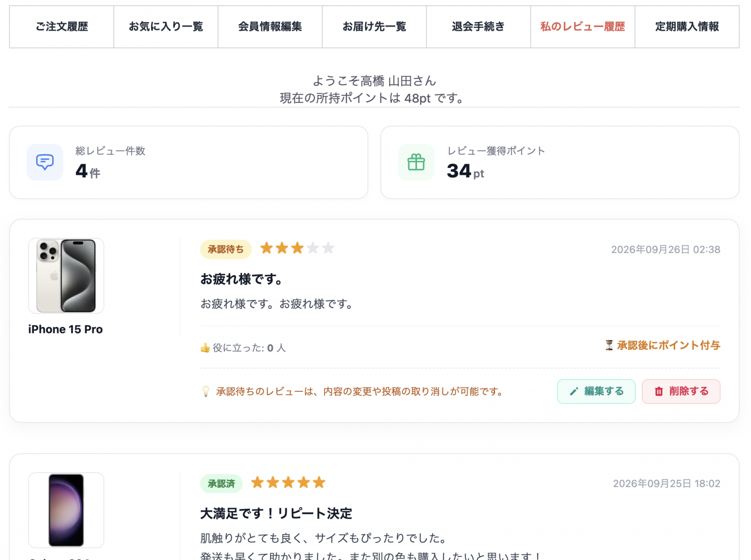This screenshot has width=751, height=560.
Task: Click 総レビュー件数 label
Action: (x=111, y=151)
